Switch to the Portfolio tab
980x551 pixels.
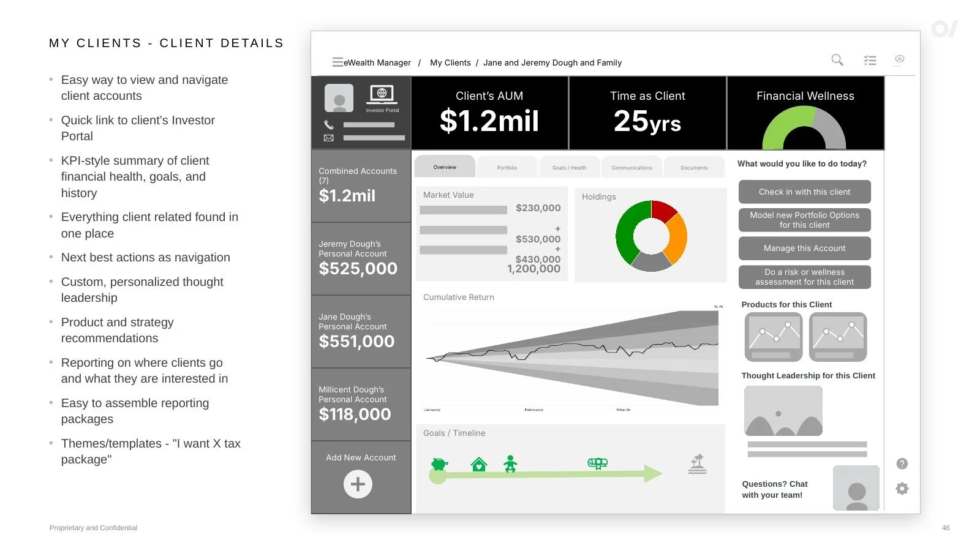pyautogui.click(x=507, y=167)
